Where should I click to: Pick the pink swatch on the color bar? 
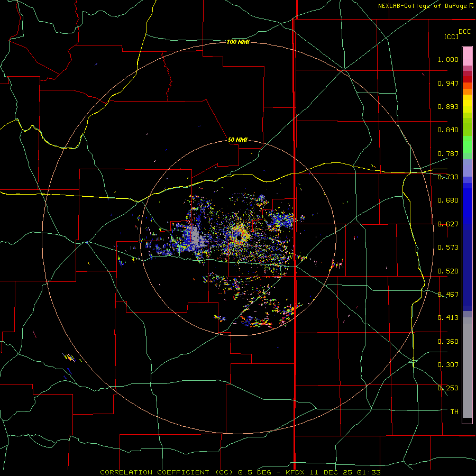tap(467, 56)
